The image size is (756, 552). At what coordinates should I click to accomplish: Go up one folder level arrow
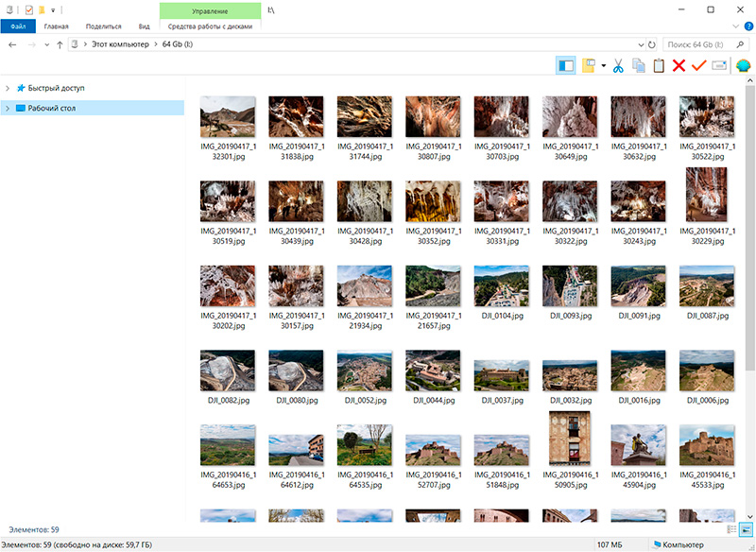pyautogui.click(x=60, y=44)
